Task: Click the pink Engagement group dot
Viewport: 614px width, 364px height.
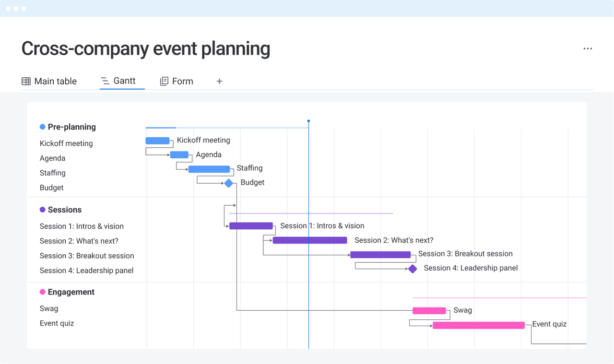Action: click(x=42, y=292)
